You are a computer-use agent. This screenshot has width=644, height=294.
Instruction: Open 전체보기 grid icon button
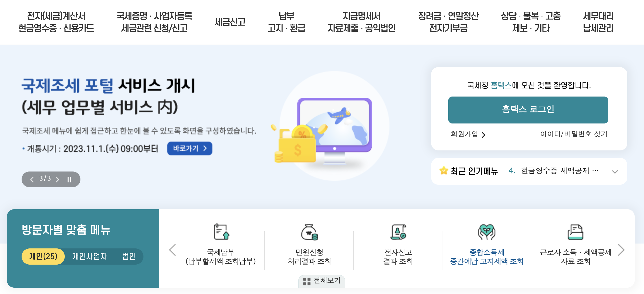tap(322, 281)
